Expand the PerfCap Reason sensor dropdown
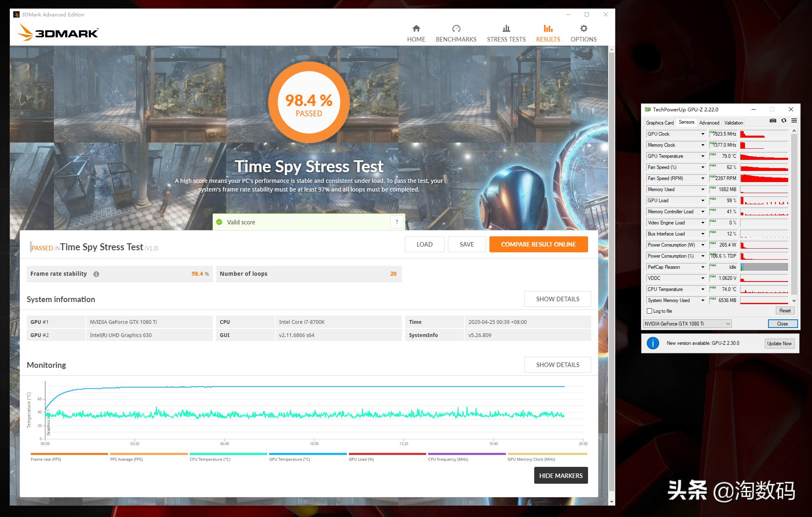 [703, 267]
